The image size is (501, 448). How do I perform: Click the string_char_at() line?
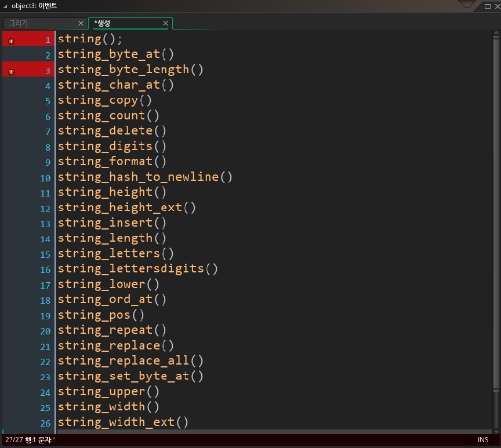pyautogui.click(x=115, y=85)
